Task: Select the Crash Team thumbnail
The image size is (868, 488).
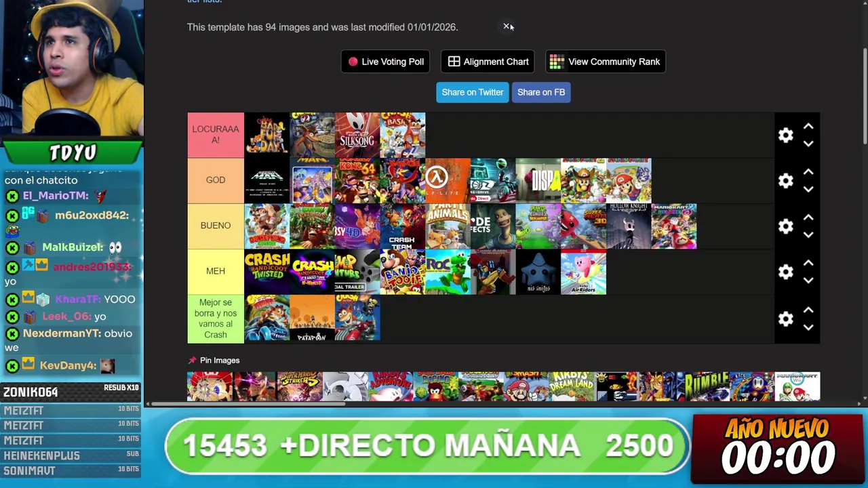Action: [403, 226]
